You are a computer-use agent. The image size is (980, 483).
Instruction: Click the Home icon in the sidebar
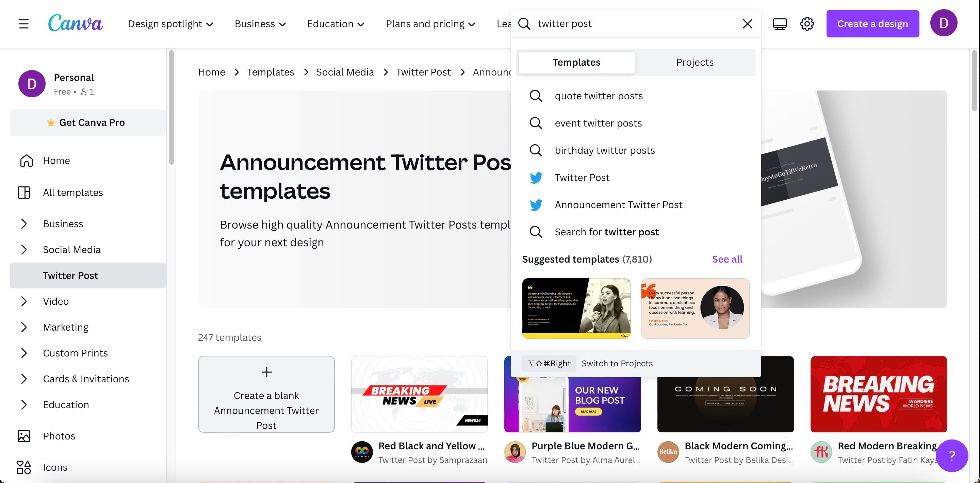click(x=26, y=161)
